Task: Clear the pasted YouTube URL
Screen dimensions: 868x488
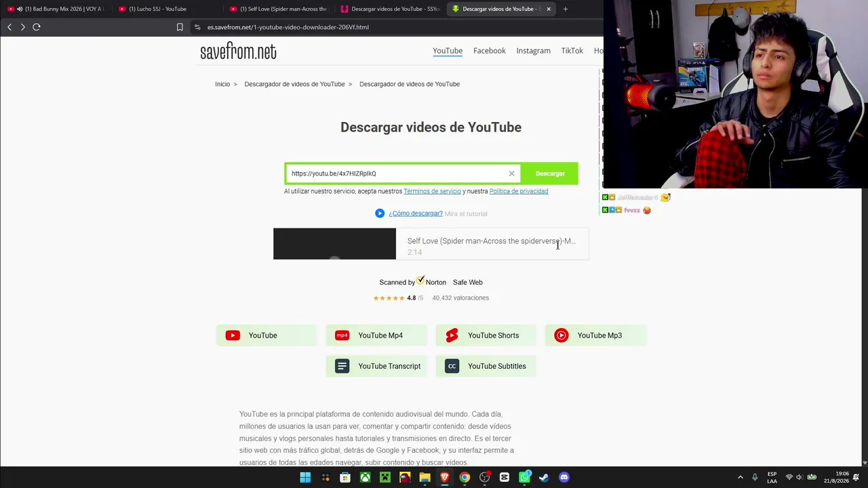Action: coord(512,174)
